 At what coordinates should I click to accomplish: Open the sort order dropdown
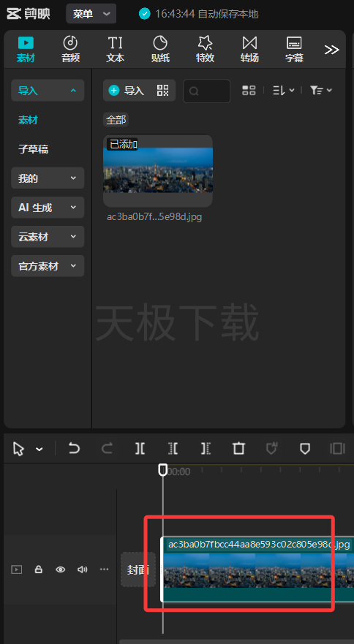[x=284, y=91]
